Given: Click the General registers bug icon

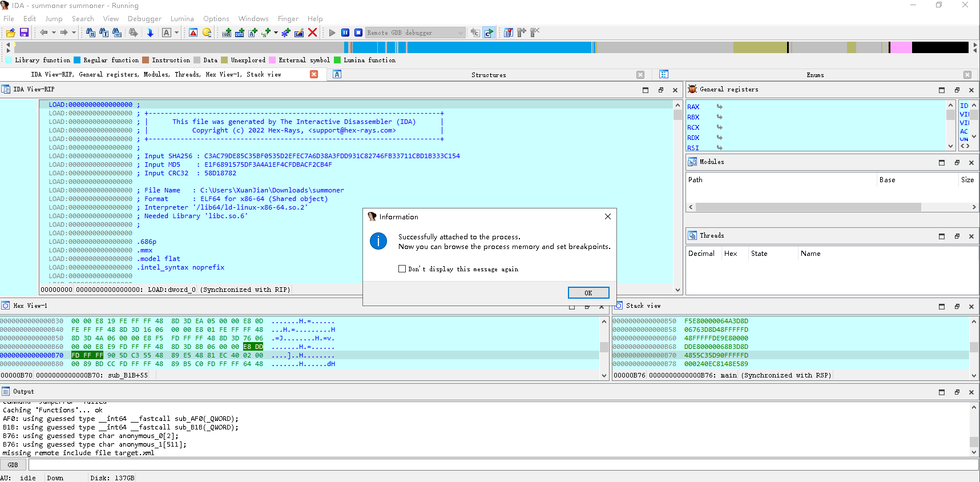Looking at the screenshot, I should (692, 89).
